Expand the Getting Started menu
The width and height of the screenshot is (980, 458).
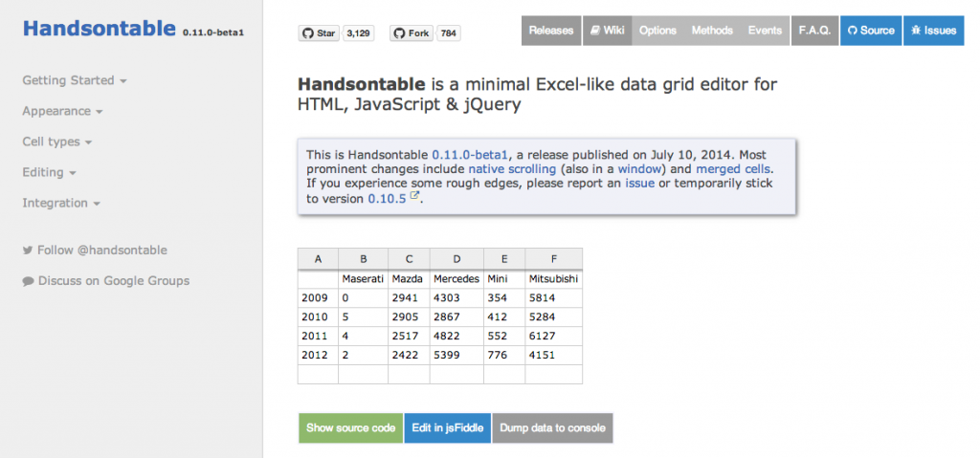(x=75, y=80)
